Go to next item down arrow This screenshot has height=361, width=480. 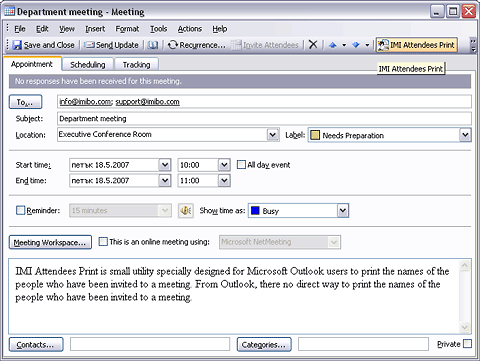356,45
